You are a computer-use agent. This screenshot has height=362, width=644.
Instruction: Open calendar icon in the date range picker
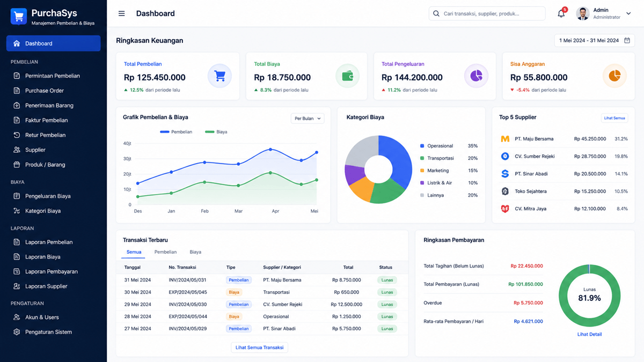(x=627, y=40)
